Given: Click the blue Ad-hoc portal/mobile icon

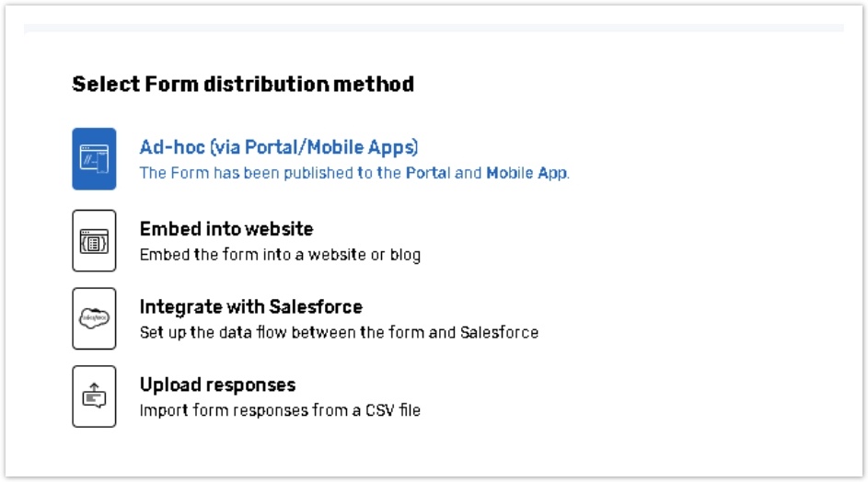Looking at the screenshot, I should click(x=94, y=159).
